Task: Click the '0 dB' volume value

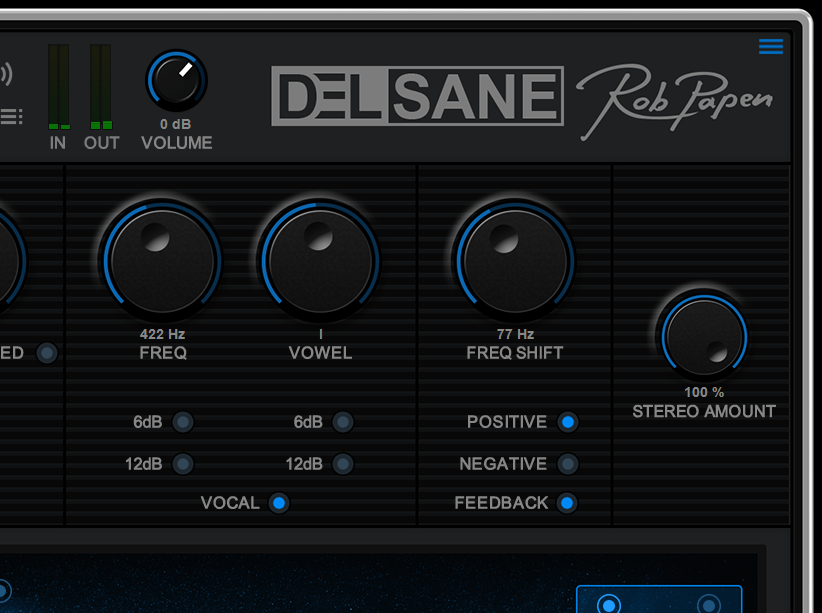Action: tap(176, 124)
